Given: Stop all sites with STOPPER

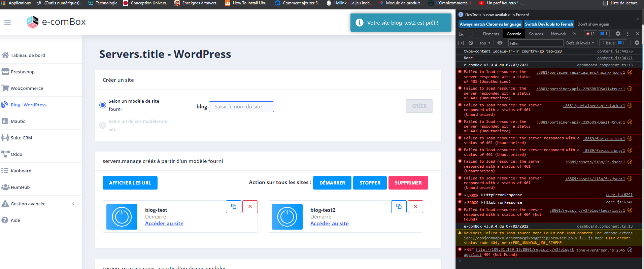Looking at the screenshot, I should (370, 183).
